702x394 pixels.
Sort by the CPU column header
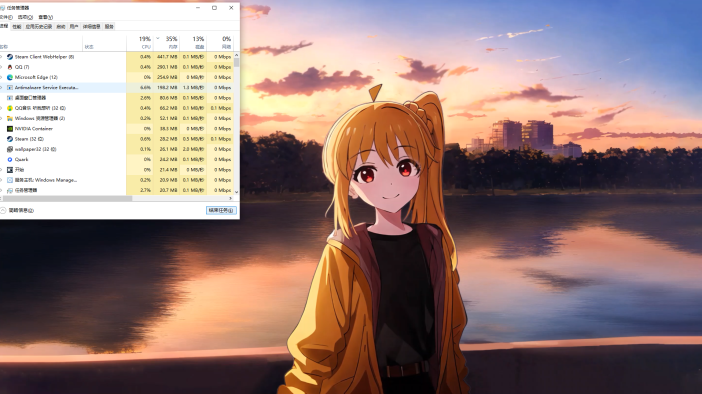140,43
